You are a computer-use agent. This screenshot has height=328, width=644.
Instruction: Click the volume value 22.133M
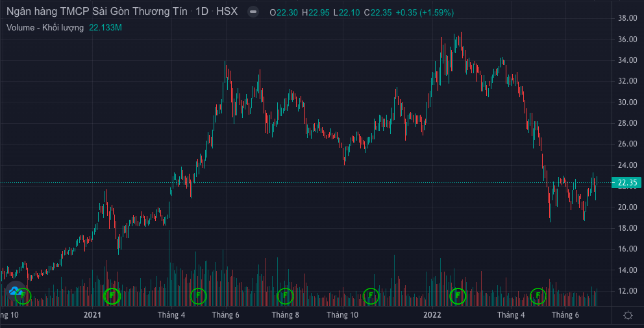point(106,28)
